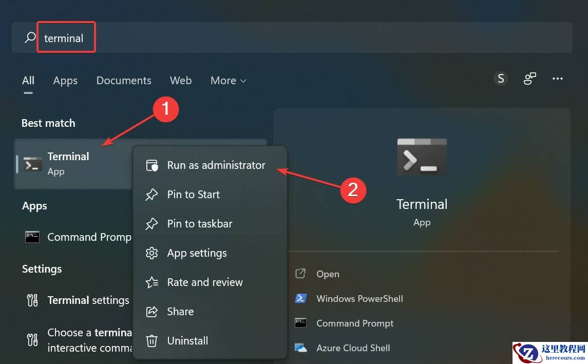This screenshot has height=364, width=588.
Task: Click the trash can icon beside Uninstall
Action: pos(151,341)
